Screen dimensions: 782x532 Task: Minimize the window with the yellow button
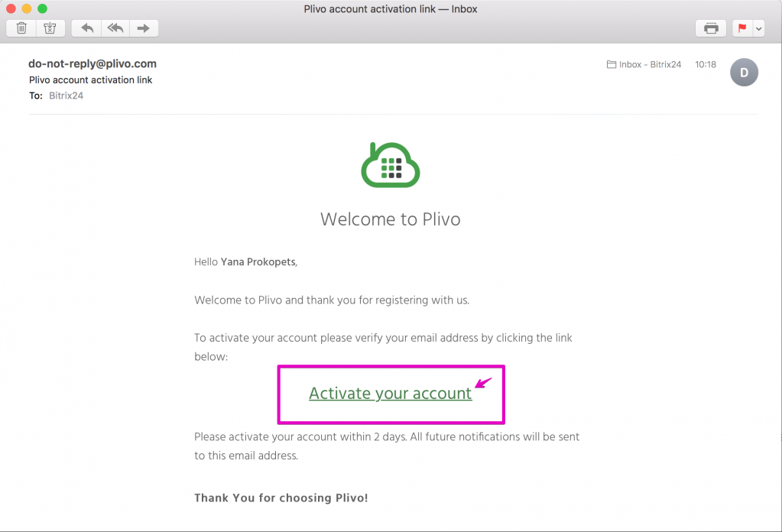[x=27, y=8]
